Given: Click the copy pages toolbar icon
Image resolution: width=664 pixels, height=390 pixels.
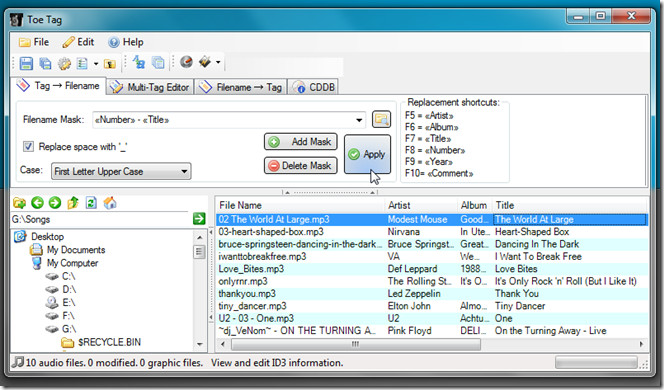Looking at the screenshot, I should tap(158, 63).
